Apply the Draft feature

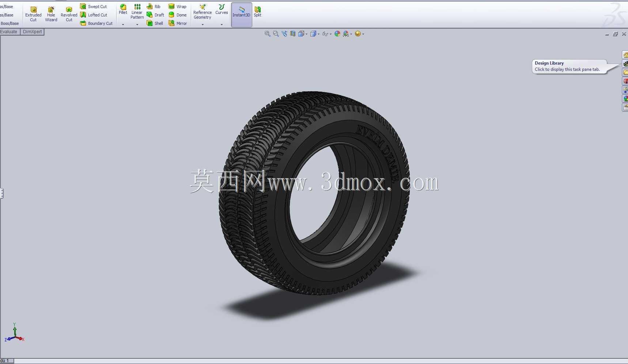coord(155,15)
